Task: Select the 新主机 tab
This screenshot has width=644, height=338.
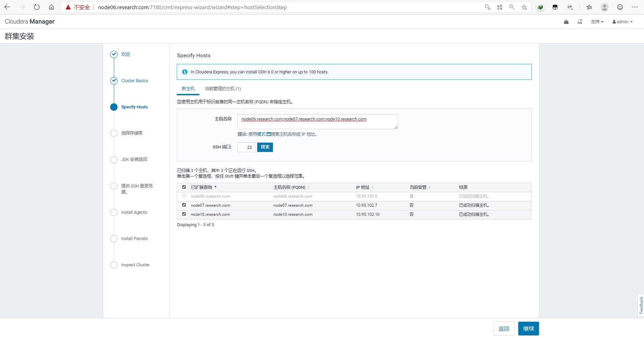Action: (x=188, y=89)
